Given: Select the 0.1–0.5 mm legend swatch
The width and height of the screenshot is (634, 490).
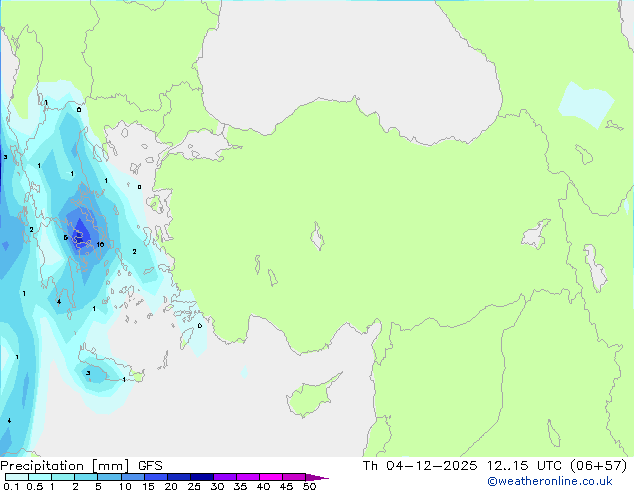Looking at the screenshot, I should (17, 477).
